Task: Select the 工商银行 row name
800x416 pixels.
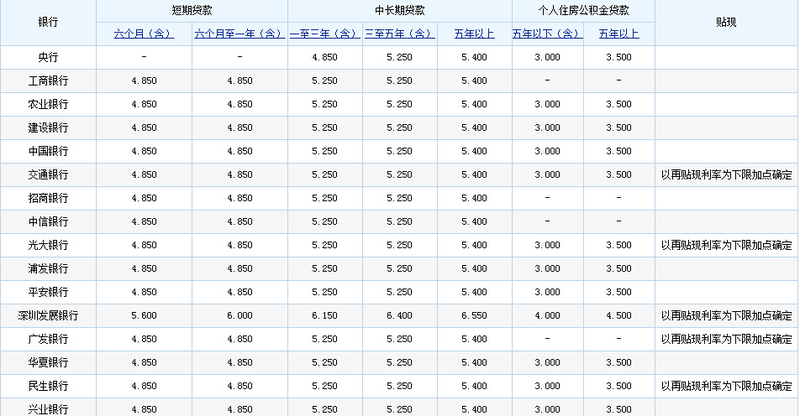Action: (48, 81)
